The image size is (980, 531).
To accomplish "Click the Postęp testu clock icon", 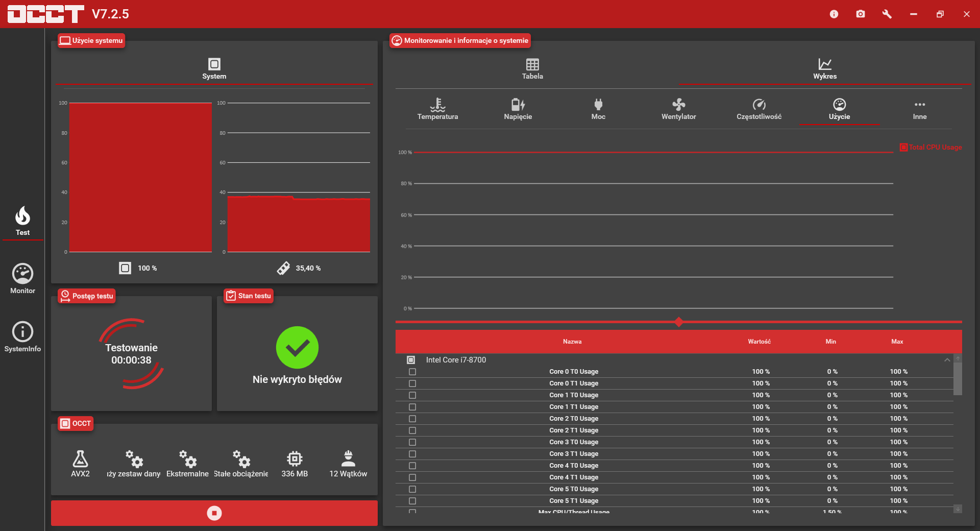I will (65, 296).
